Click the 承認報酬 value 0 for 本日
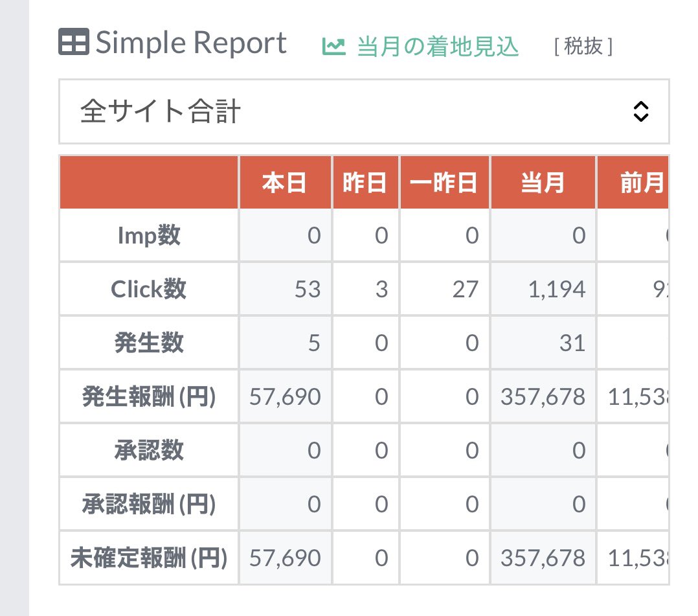Viewport: 698px width, 616px height. coord(314,504)
